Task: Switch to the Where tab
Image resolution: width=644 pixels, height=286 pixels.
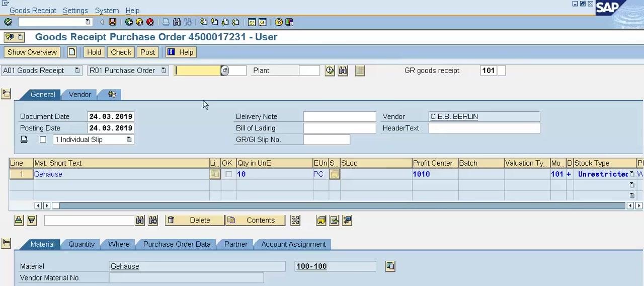Action: pos(119,244)
